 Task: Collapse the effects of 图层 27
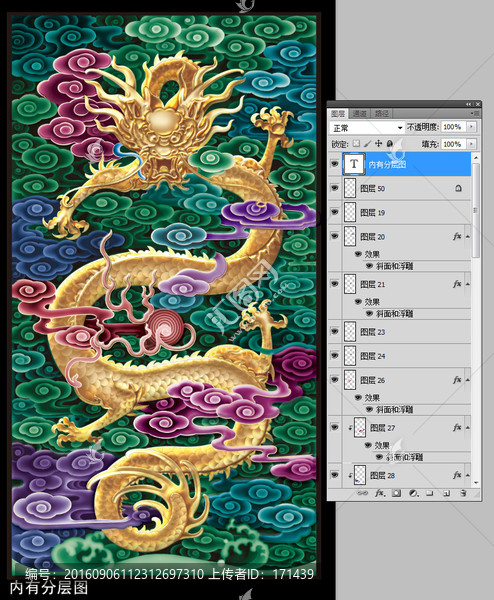click(468, 427)
